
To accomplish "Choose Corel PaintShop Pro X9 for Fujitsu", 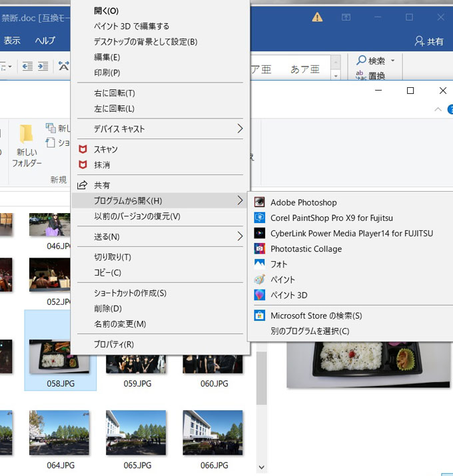I will [x=331, y=218].
